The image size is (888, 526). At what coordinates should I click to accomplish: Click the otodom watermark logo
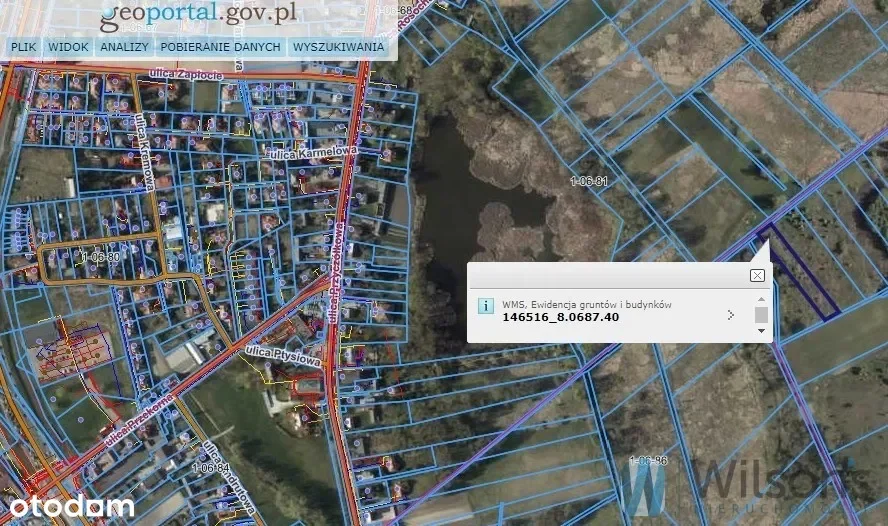coord(67,505)
